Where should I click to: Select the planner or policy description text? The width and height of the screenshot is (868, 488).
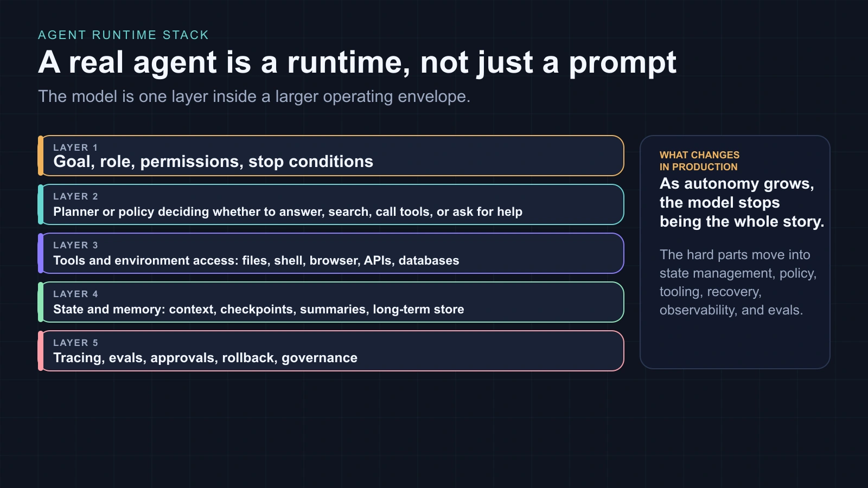click(x=288, y=211)
